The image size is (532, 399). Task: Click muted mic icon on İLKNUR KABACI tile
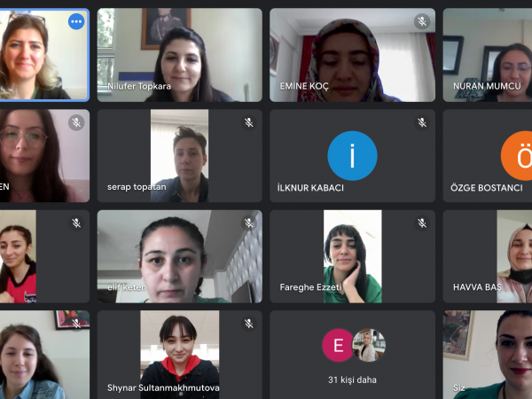422,122
